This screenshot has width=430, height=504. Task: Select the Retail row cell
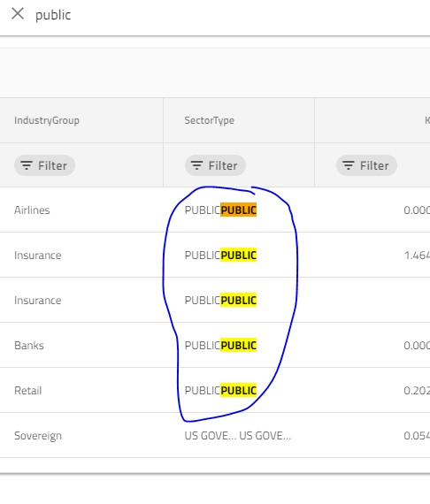pyautogui.click(x=28, y=391)
